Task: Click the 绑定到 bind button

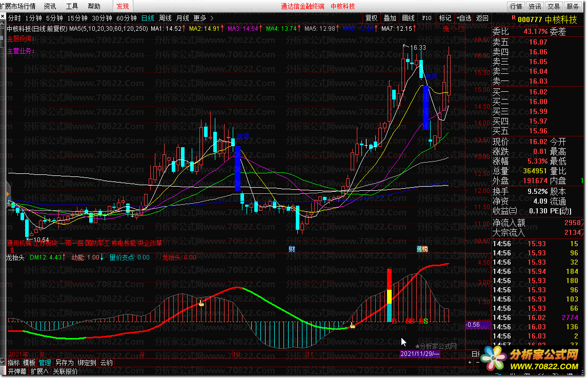Action: pyautogui.click(x=87, y=363)
